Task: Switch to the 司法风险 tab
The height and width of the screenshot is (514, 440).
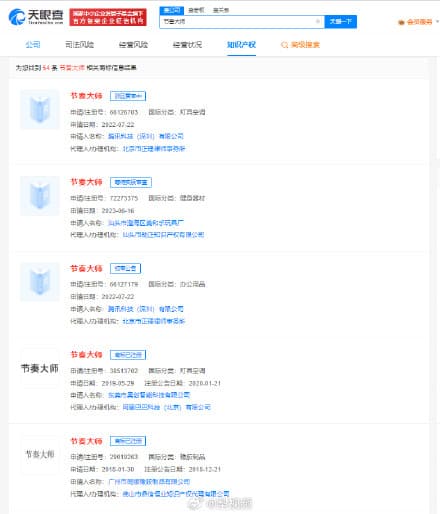Action: click(x=79, y=45)
